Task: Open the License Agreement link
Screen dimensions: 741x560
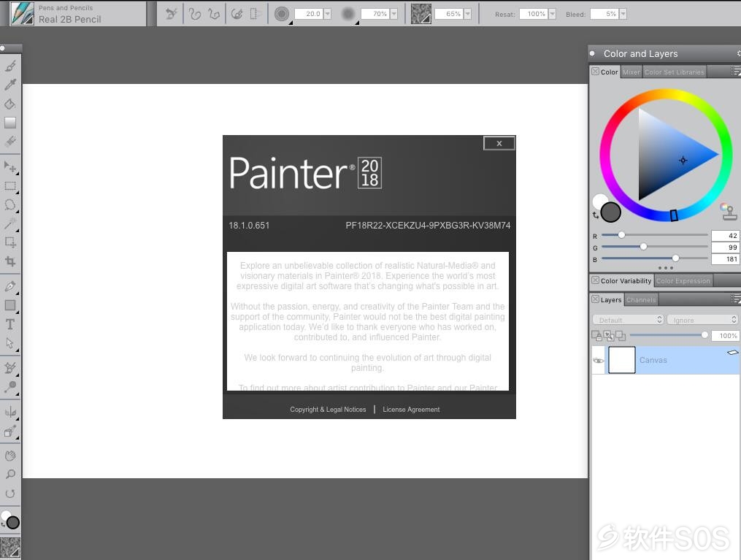Action: [411, 410]
